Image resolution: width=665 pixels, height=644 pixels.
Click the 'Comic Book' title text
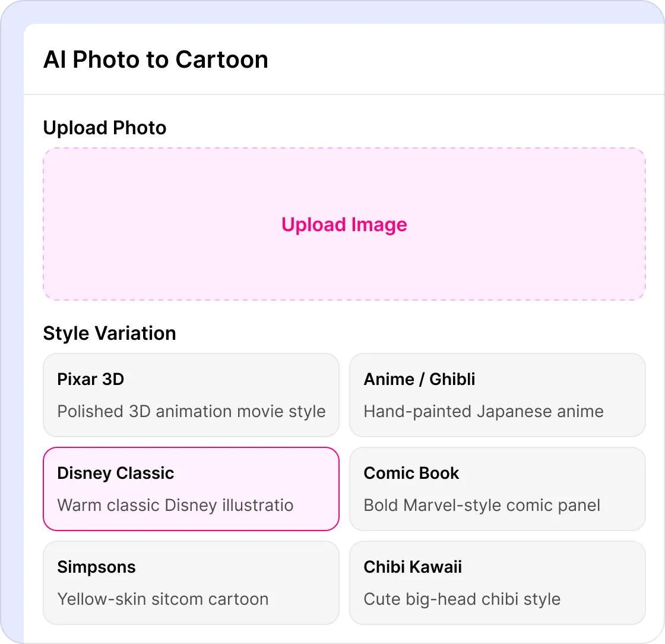(x=411, y=473)
